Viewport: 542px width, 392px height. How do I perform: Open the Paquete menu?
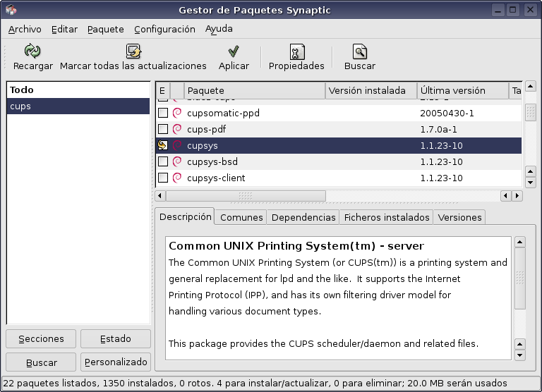(x=105, y=30)
